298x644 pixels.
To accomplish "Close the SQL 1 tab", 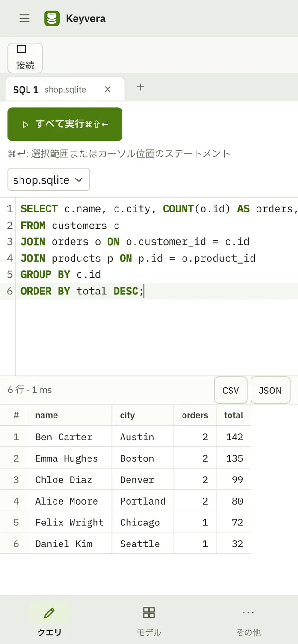I will 108,89.
